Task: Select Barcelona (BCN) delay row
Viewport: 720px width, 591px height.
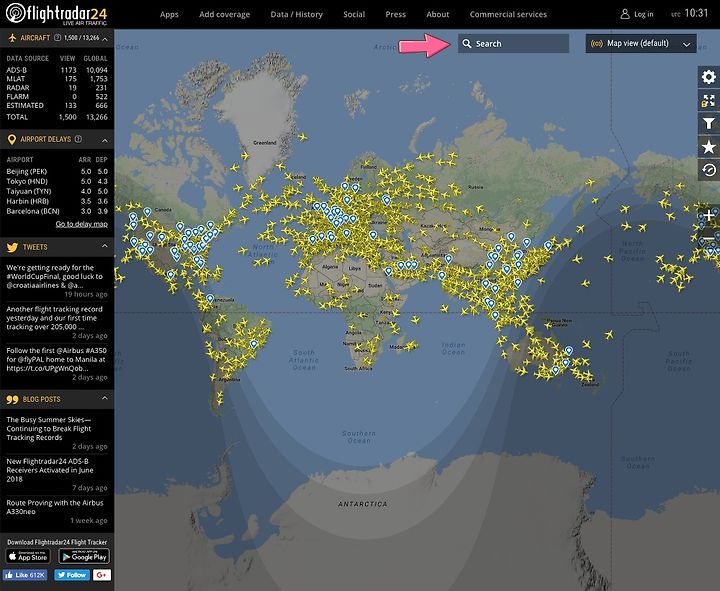Action: click(x=57, y=211)
